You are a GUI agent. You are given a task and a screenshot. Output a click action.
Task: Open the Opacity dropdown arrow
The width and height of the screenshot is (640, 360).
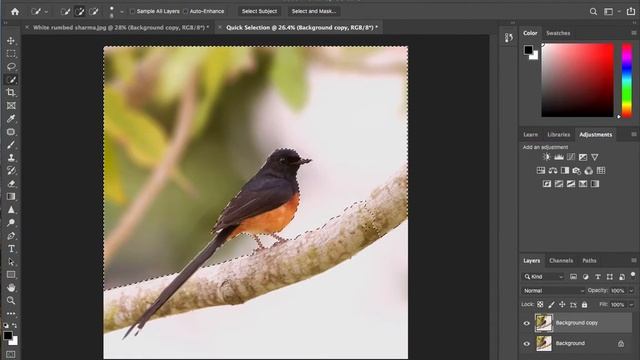[x=631, y=291]
